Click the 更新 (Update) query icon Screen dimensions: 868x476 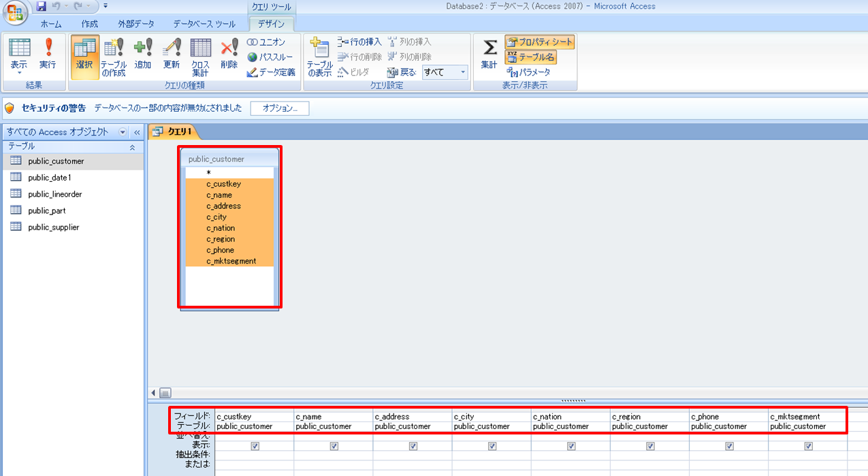(172, 55)
